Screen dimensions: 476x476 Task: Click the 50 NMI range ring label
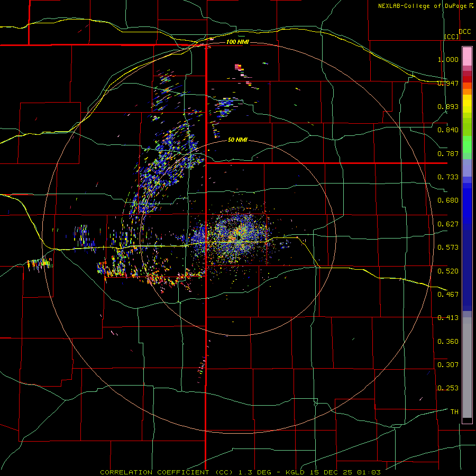(237, 140)
